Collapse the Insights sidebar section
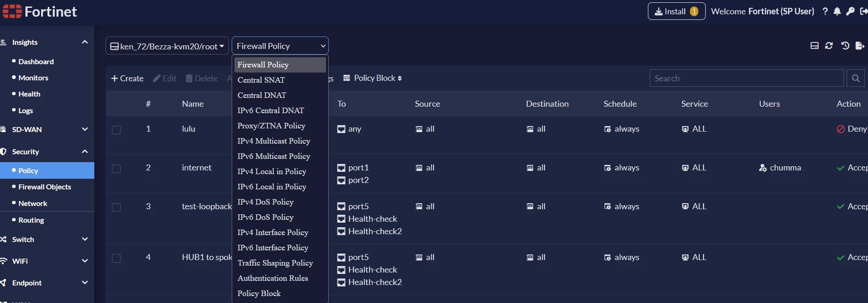This screenshot has height=303, width=868. 85,42
